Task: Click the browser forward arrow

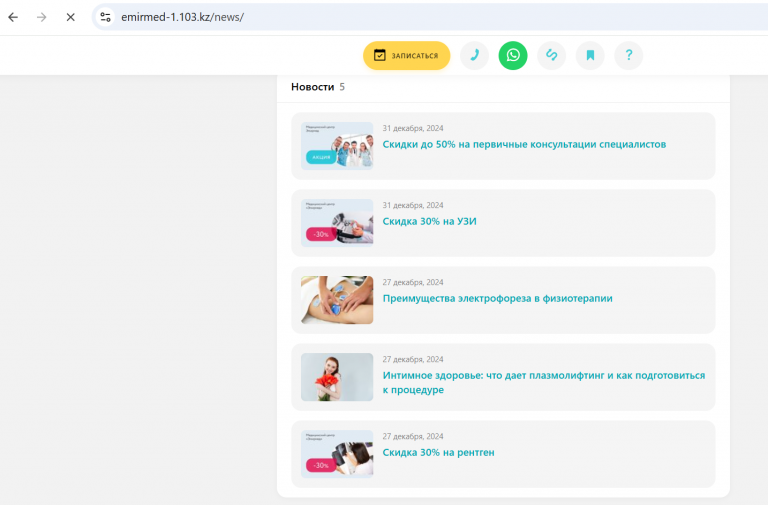Action: (42, 17)
